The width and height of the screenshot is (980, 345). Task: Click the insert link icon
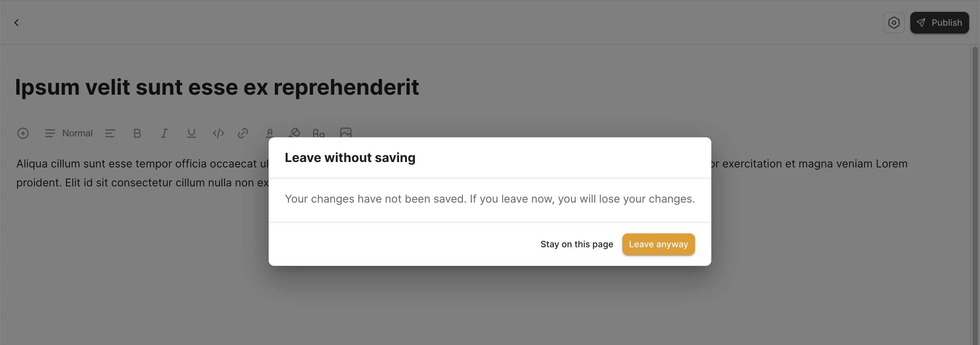pos(243,133)
